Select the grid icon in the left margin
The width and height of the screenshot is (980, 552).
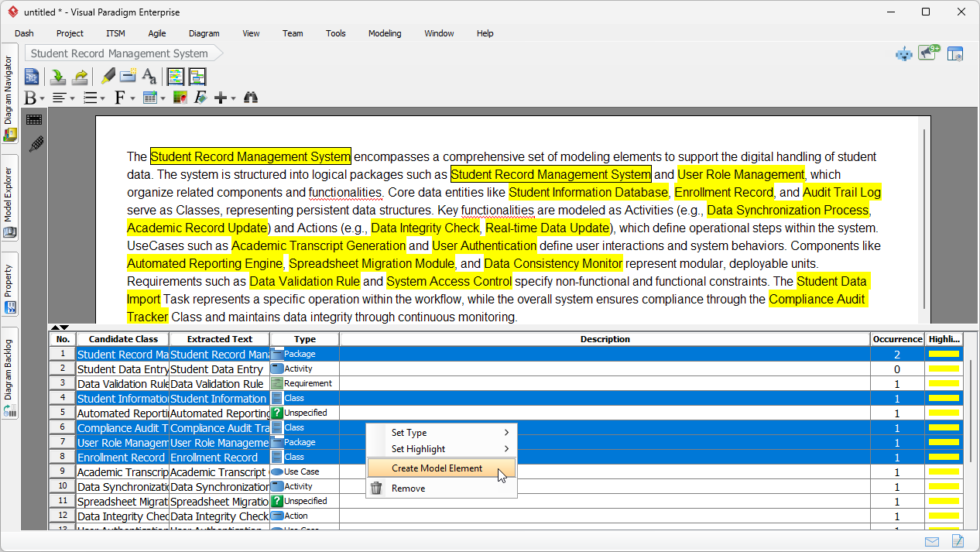pos(33,119)
